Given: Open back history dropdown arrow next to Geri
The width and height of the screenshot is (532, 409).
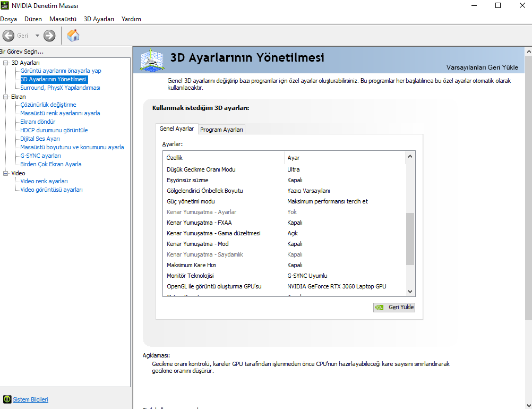Looking at the screenshot, I should pyautogui.click(x=37, y=35).
